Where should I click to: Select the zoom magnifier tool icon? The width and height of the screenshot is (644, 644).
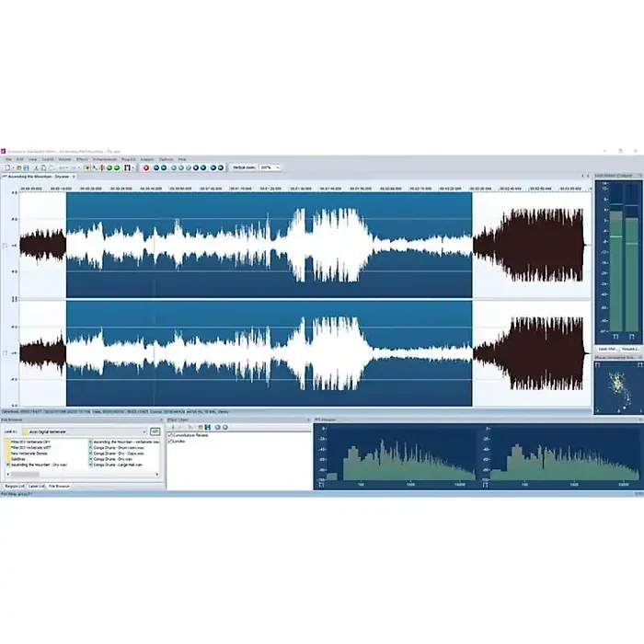[95, 167]
